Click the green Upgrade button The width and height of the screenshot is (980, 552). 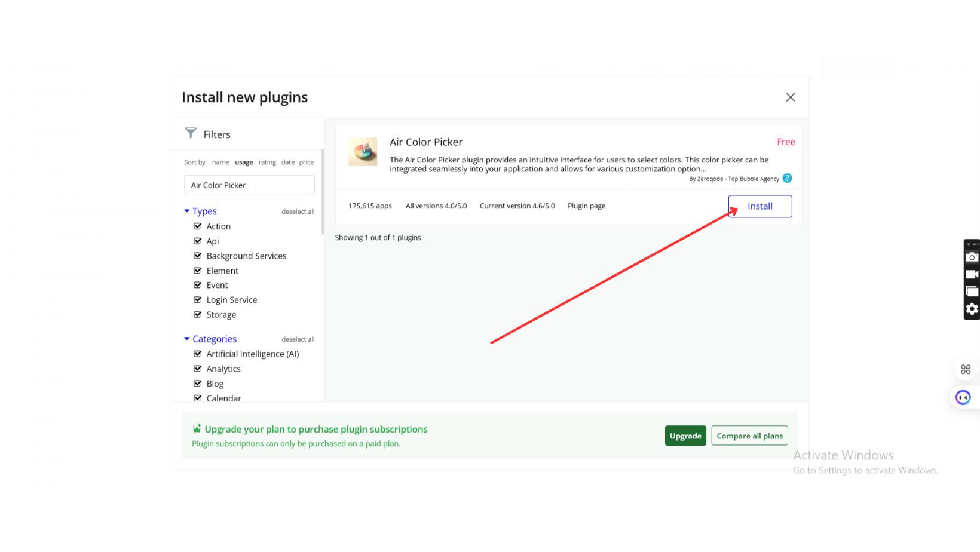(685, 436)
